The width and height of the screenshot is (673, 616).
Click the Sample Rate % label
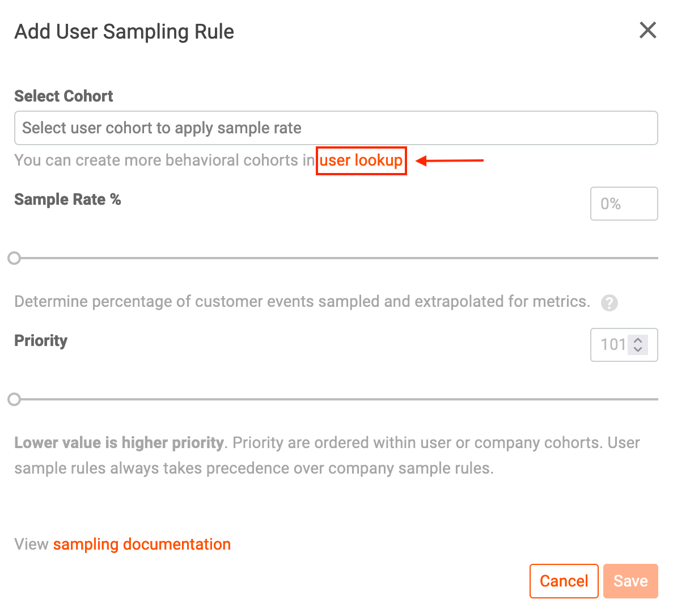coord(67,200)
